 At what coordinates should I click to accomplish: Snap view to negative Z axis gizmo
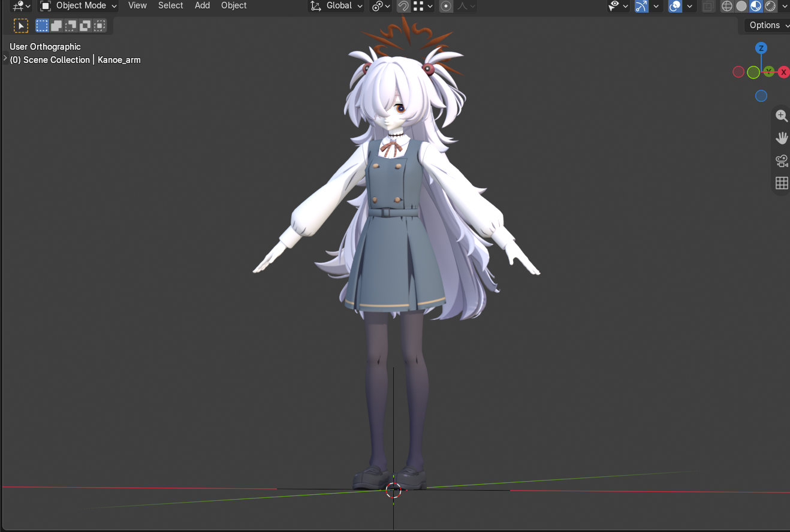pos(761,96)
